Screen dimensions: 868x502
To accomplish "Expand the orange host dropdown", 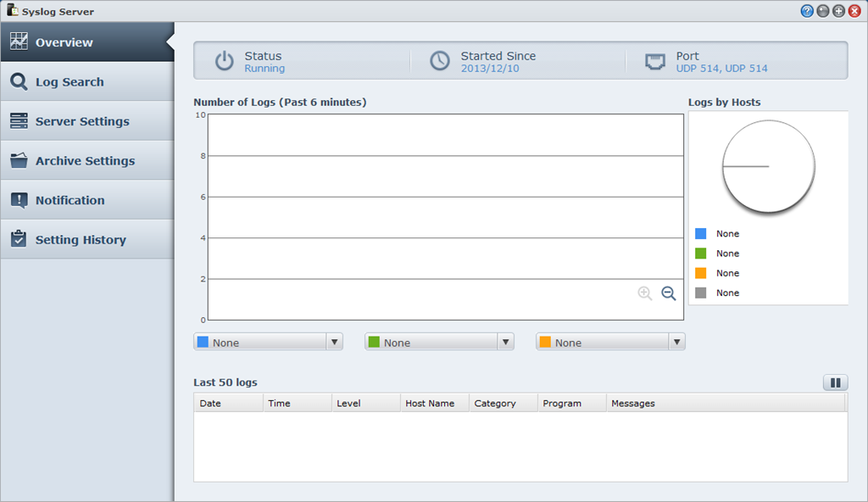I will [x=676, y=343].
